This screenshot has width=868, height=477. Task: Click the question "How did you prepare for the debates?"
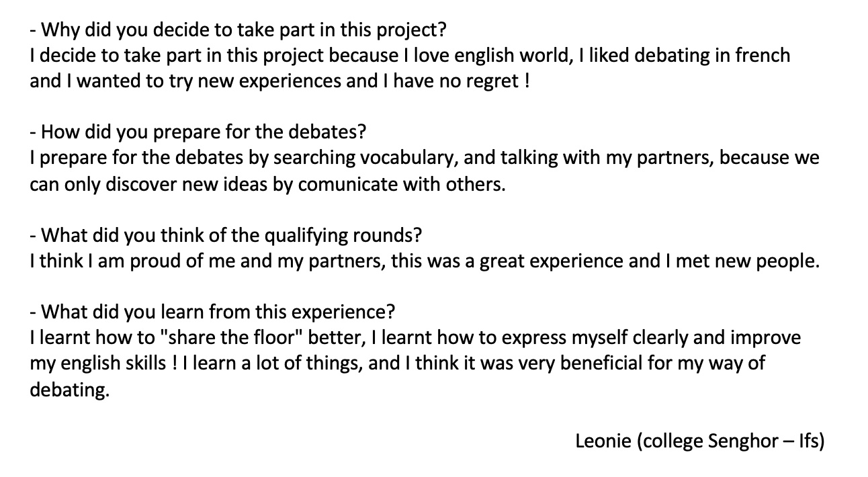[x=198, y=132]
